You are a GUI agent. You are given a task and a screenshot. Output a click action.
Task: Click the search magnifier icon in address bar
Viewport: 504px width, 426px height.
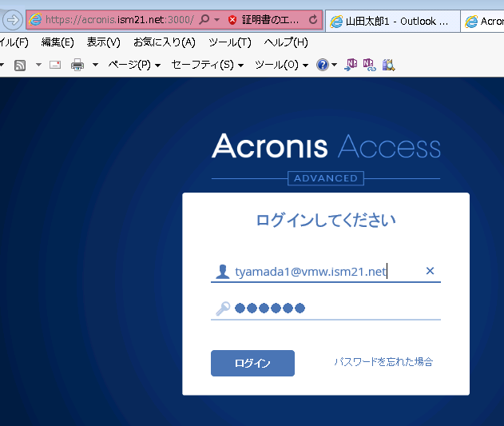[204, 19]
